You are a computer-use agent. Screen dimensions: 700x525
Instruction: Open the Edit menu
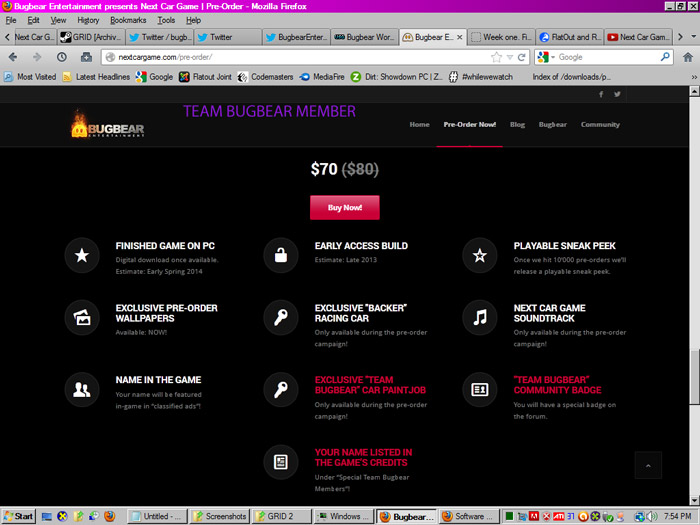pyautogui.click(x=33, y=20)
